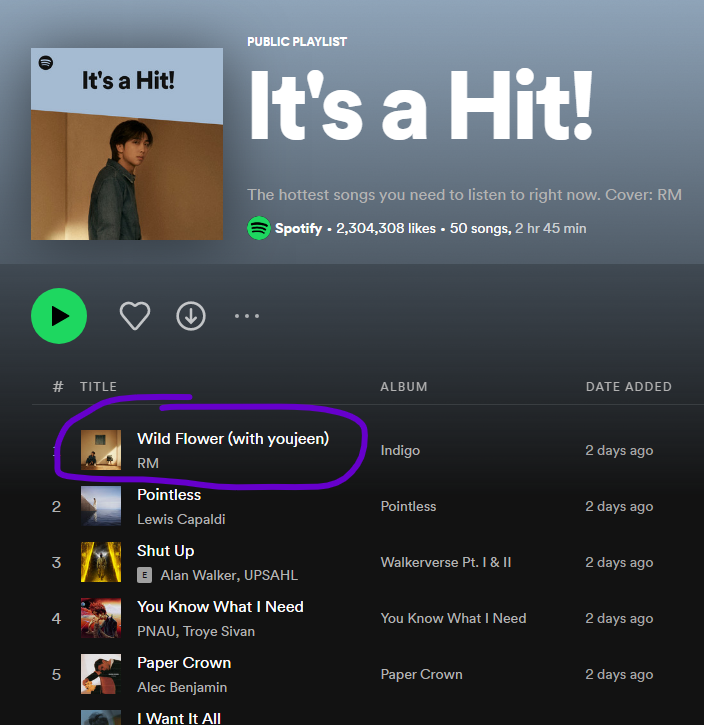Click track number 4 row index
The width and height of the screenshot is (704, 725).
tap(56, 618)
